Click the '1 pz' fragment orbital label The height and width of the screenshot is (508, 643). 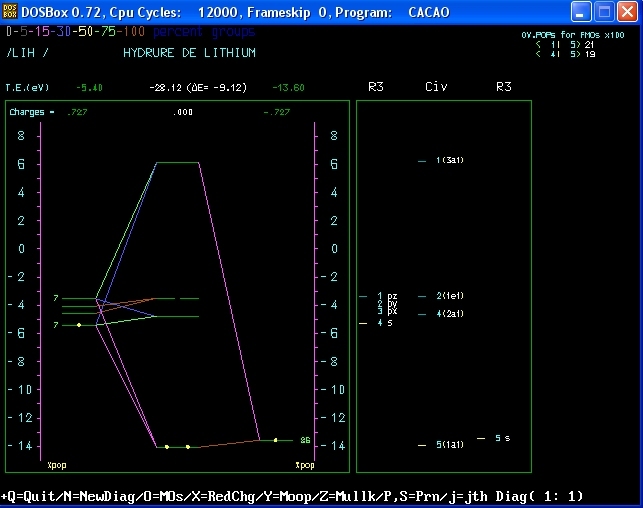pyautogui.click(x=387, y=296)
